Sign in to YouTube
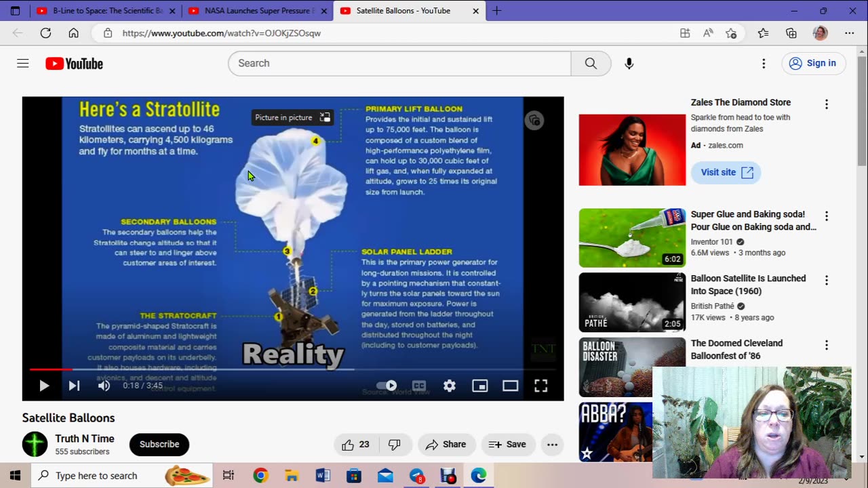The width and height of the screenshot is (868, 488). pyautogui.click(x=813, y=63)
